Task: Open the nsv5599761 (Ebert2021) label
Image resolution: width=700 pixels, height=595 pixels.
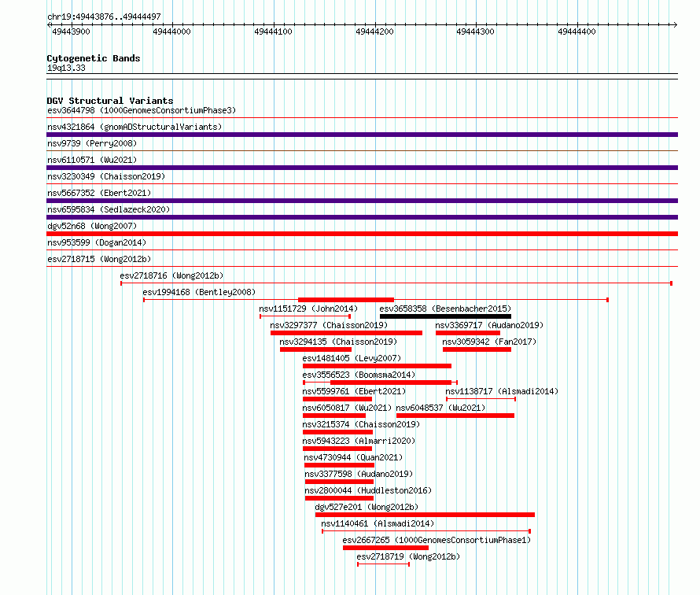Action: click(x=354, y=391)
